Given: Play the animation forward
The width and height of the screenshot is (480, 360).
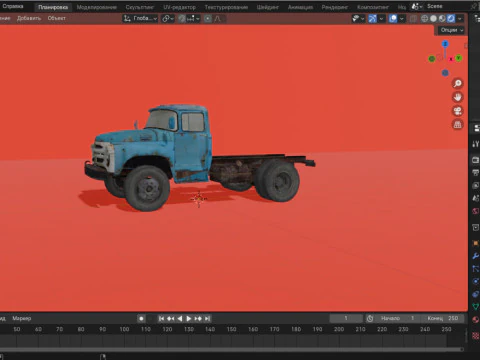Looking at the screenshot, I should (x=189, y=319).
